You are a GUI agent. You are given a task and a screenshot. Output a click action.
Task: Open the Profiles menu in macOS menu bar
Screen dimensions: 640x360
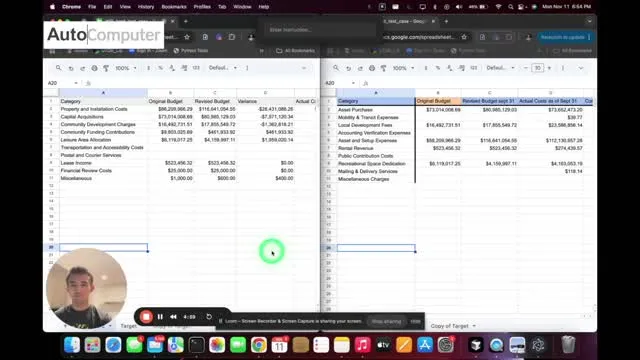click(x=202, y=7)
